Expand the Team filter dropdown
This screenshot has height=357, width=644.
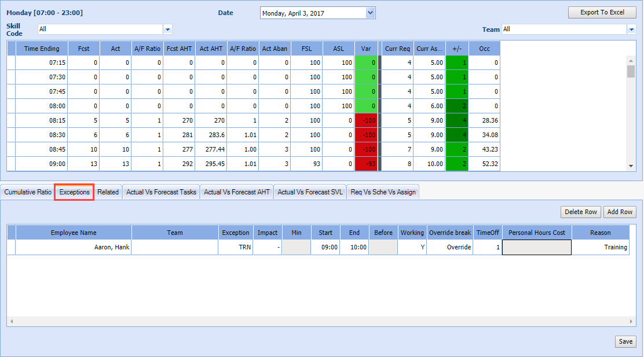631,29
